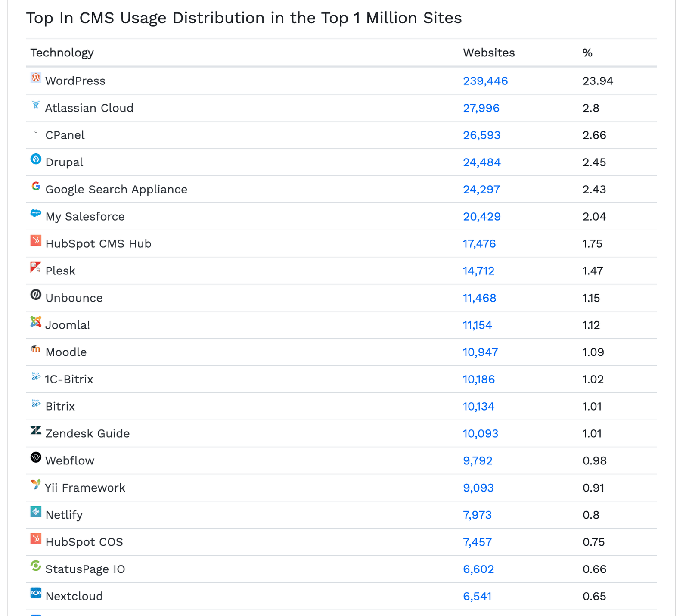Open Webflow's 9,792 websites link

(x=478, y=461)
